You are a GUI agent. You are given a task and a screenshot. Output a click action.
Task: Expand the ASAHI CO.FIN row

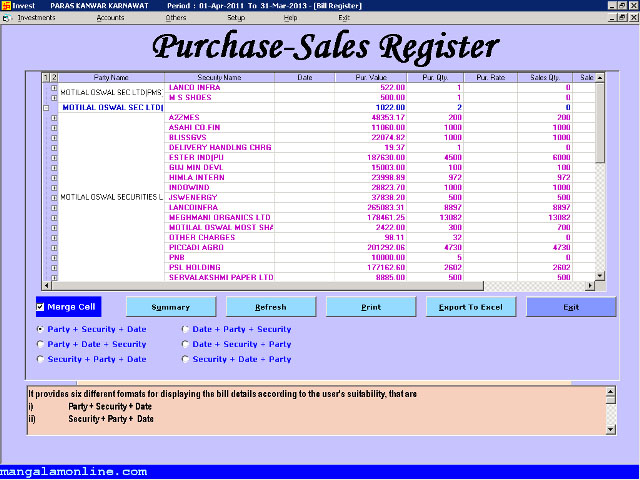[54, 126]
